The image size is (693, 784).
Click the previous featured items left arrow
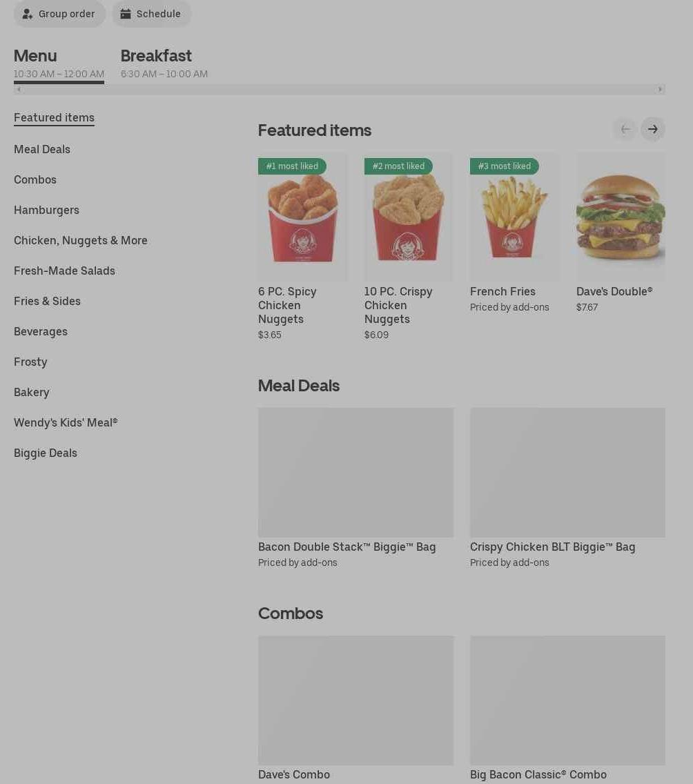click(x=625, y=130)
